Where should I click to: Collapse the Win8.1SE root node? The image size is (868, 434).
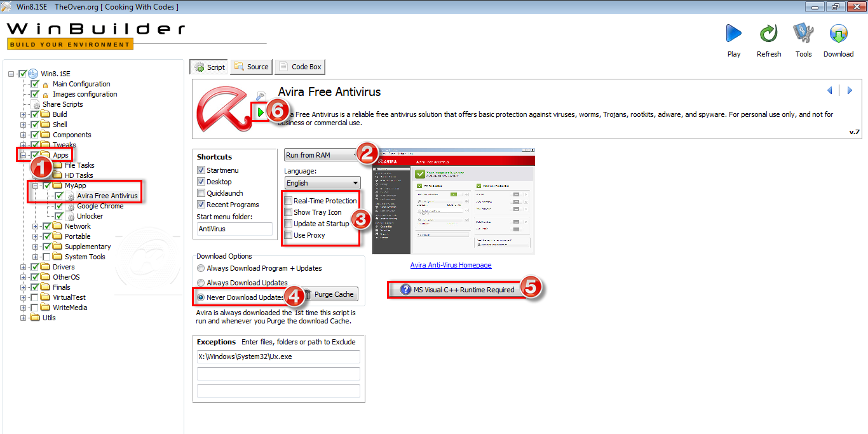pyautogui.click(x=11, y=74)
